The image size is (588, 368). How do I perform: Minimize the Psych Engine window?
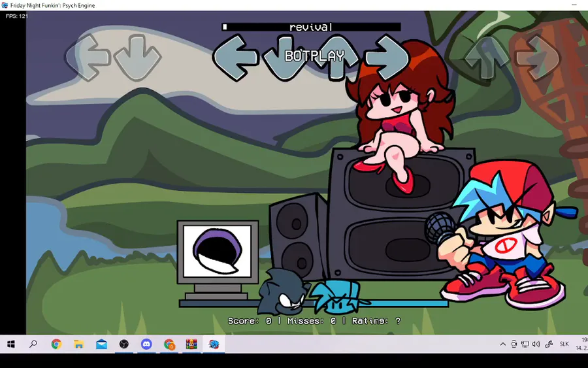[574, 5]
